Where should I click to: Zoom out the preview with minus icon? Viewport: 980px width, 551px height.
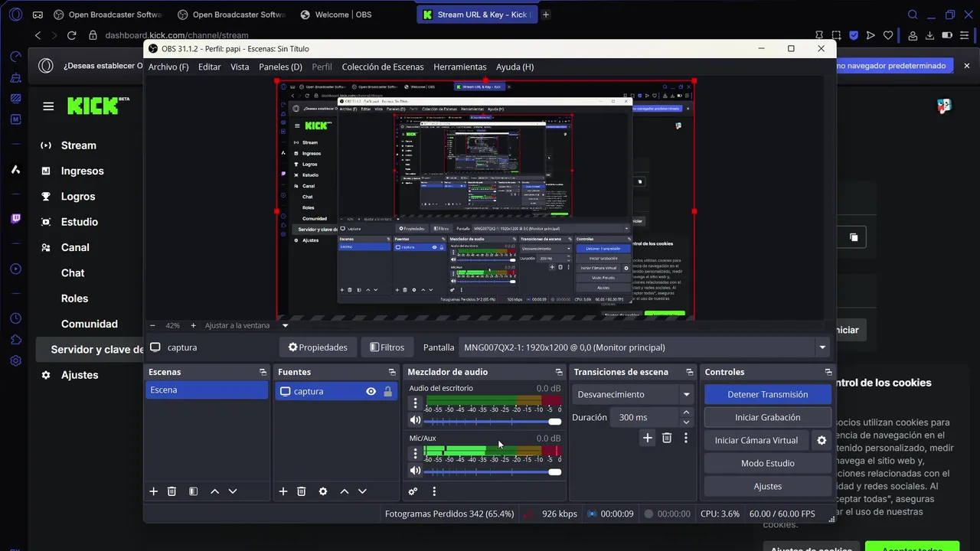[x=152, y=325]
